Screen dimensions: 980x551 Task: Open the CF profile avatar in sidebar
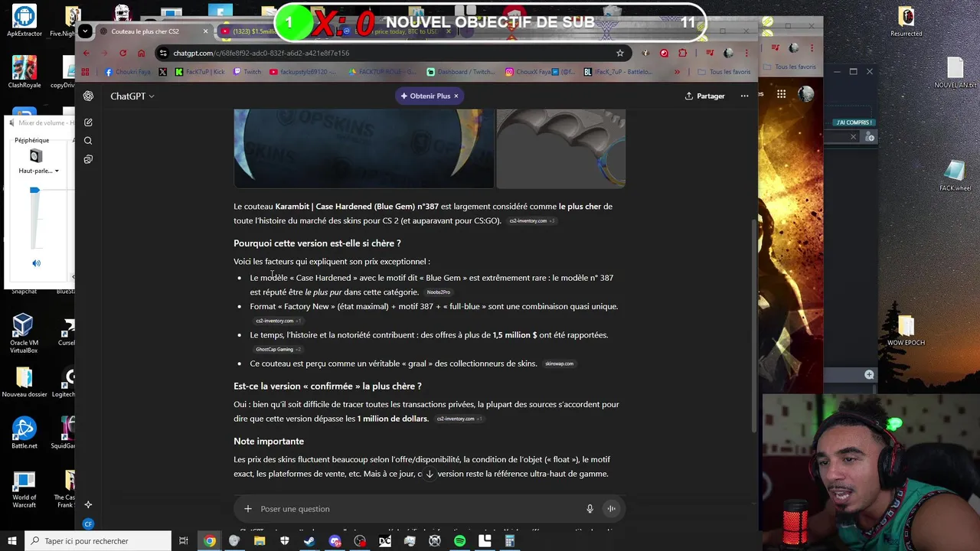coord(88,524)
